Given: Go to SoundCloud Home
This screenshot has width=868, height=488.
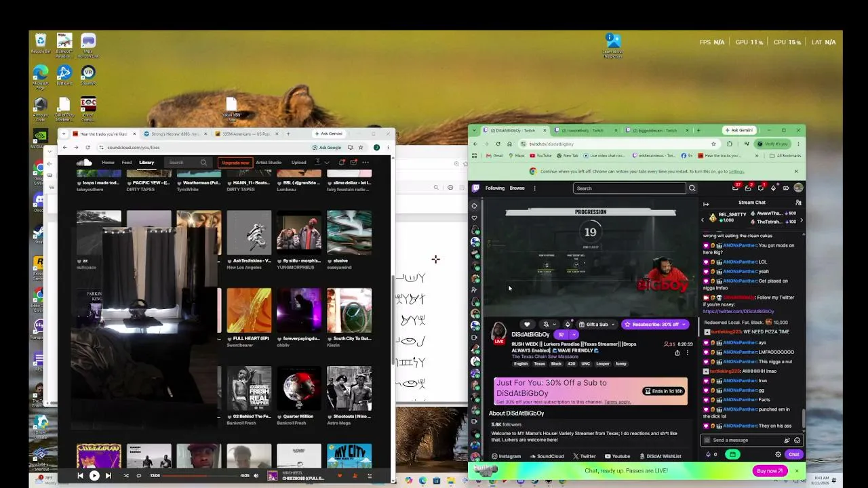Looking at the screenshot, I should point(108,163).
